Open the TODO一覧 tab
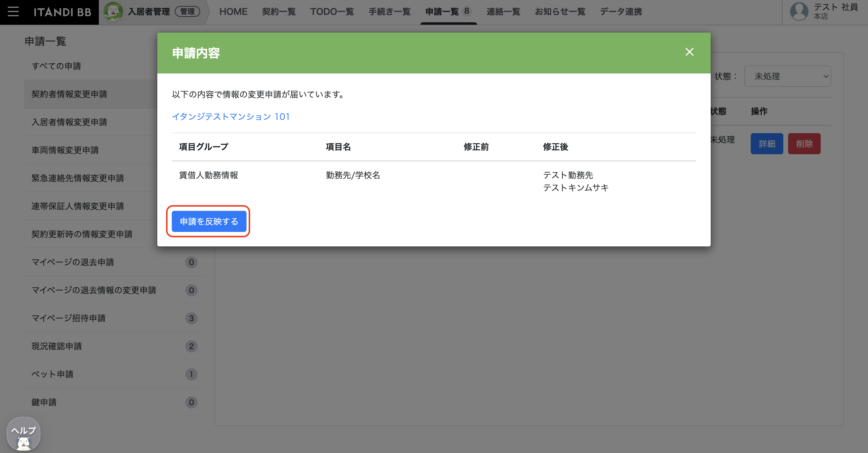This screenshot has height=453, width=868. click(x=332, y=12)
